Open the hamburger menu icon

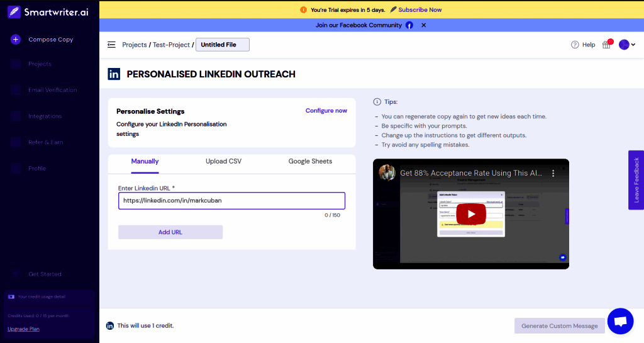[x=111, y=45]
